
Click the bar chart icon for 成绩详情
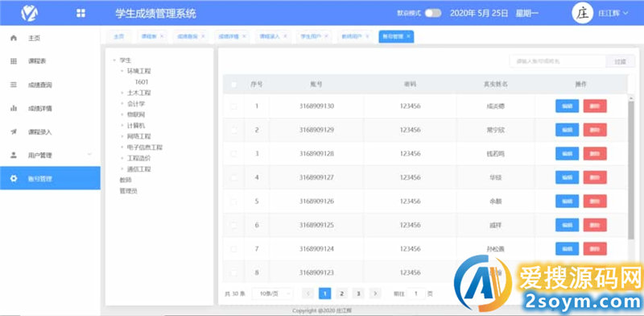[x=14, y=109]
